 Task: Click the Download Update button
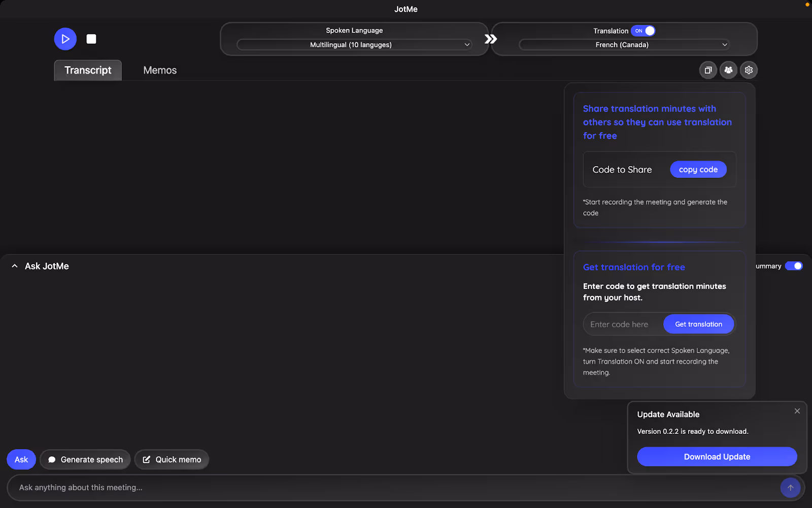click(717, 456)
